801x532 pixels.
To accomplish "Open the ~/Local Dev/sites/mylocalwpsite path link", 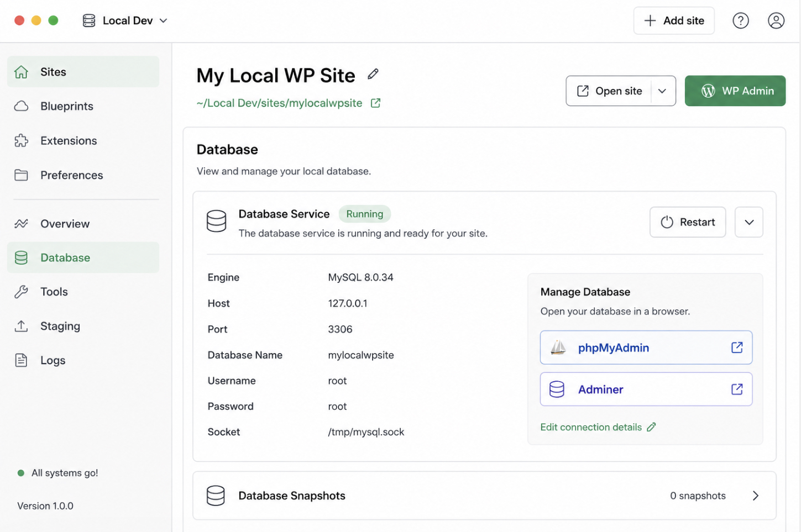I will pos(279,103).
